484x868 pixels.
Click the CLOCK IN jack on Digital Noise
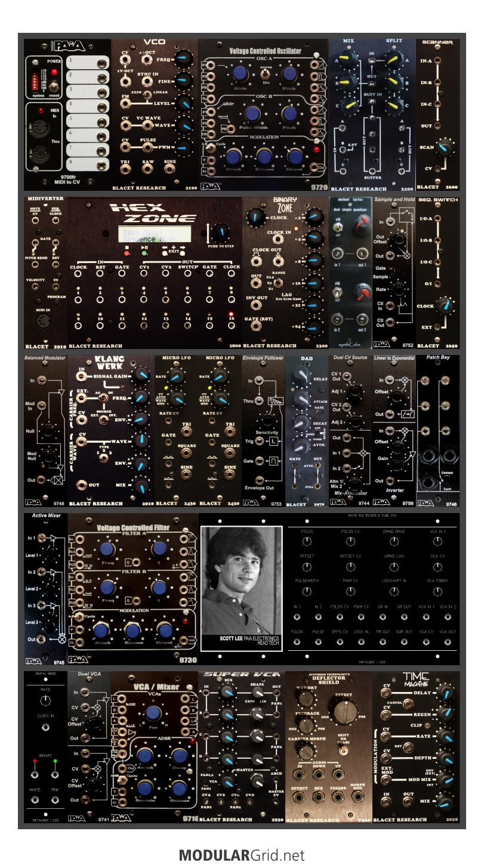pyautogui.click(x=45, y=728)
